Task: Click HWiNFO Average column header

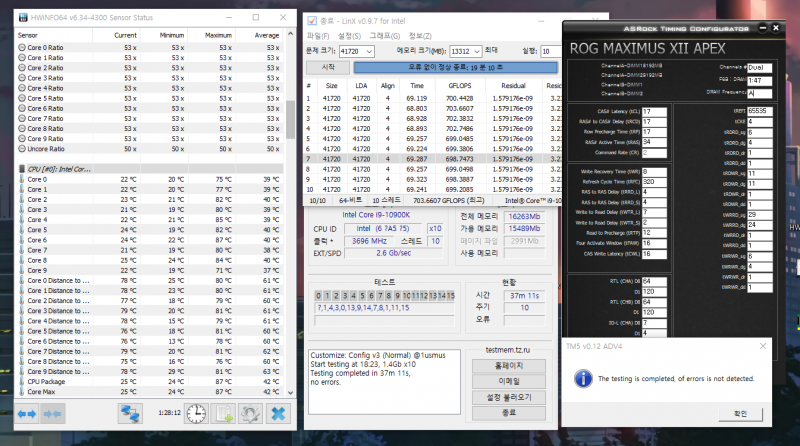Action: 259,35
